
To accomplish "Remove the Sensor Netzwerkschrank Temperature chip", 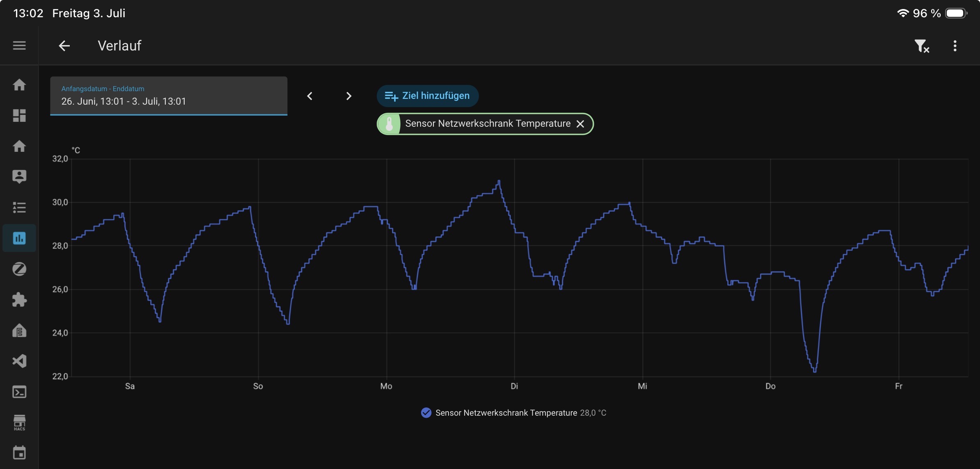I will (580, 124).
